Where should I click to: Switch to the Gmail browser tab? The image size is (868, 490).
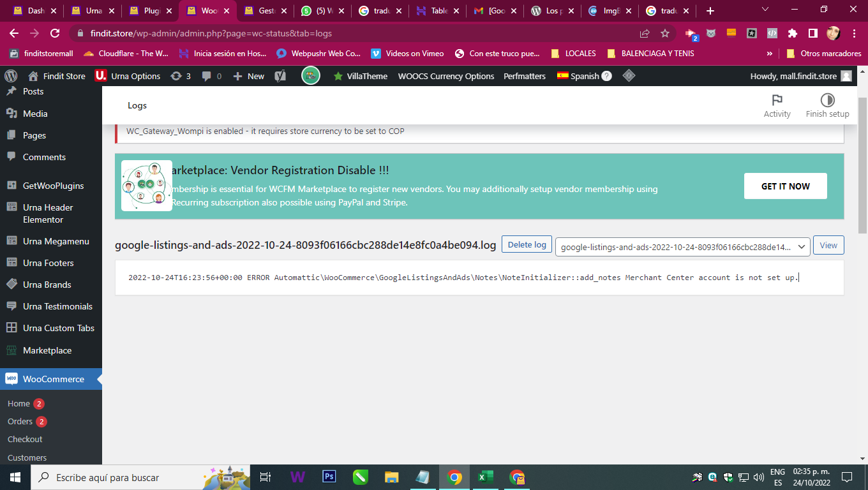(495, 11)
